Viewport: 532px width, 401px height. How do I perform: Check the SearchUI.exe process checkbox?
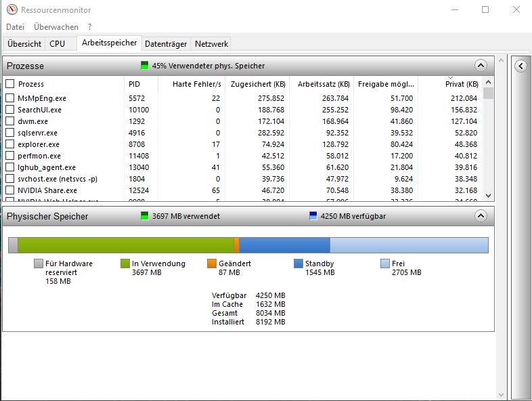[x=10, y=109]
